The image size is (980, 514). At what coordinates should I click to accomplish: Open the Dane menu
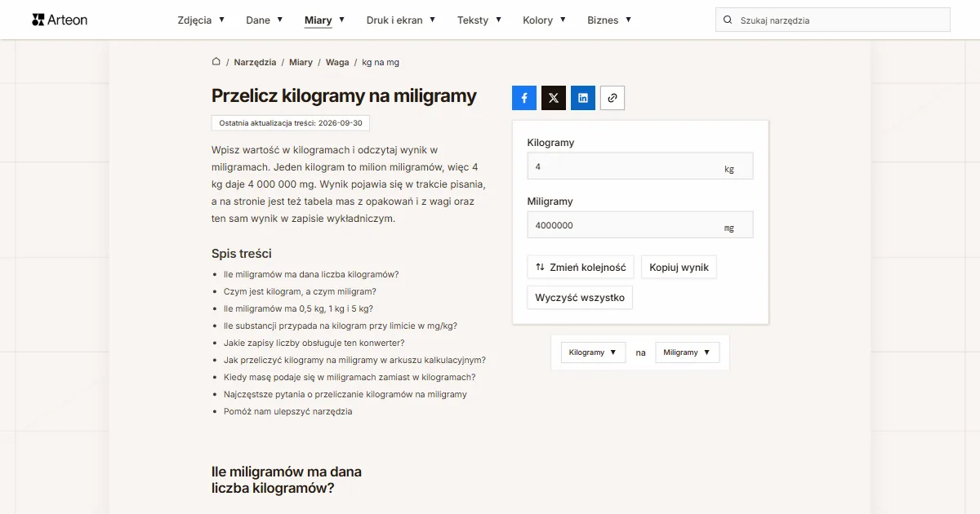coord(265,20)
